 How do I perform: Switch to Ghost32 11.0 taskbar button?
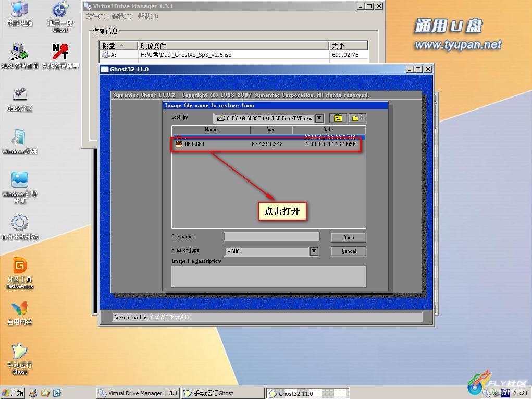(307, 393)
